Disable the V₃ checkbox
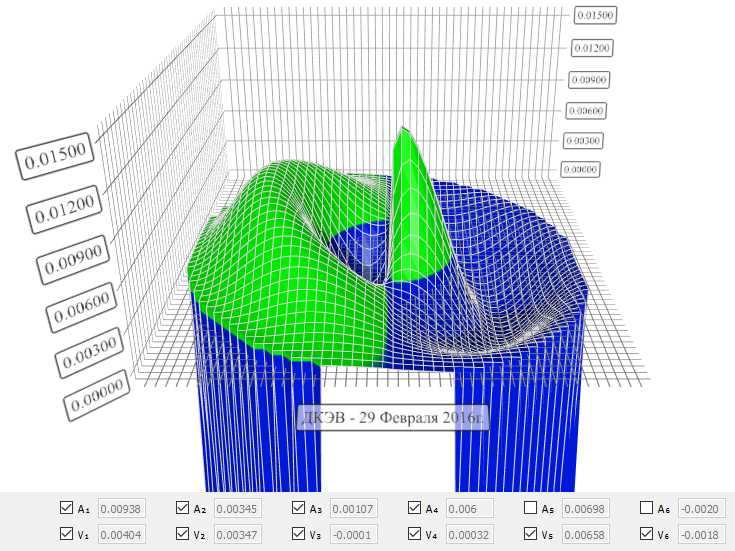The image size is (735, 551). (299, 534)
